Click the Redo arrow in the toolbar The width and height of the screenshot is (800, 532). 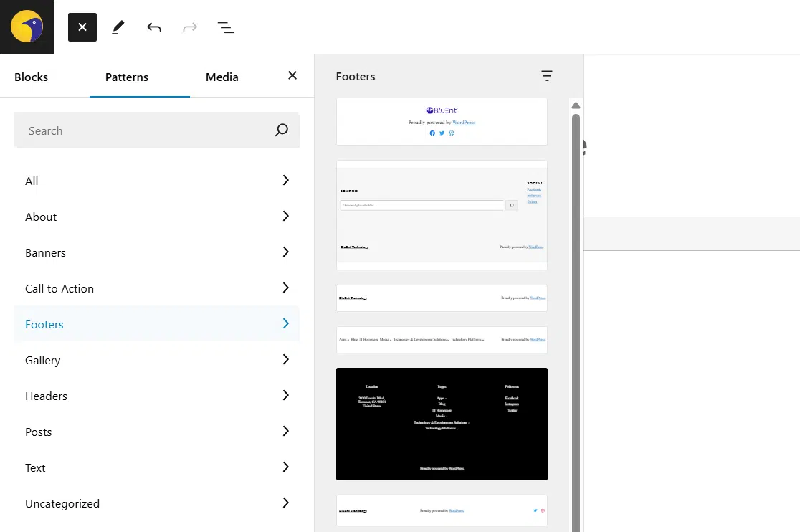click(189, 27)
